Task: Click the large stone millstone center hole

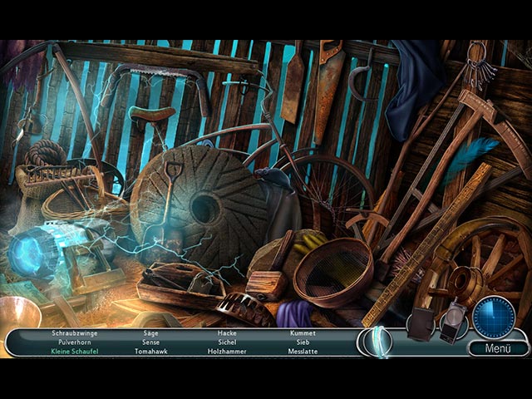Action: pyautogui.click(x=204, y=208)
